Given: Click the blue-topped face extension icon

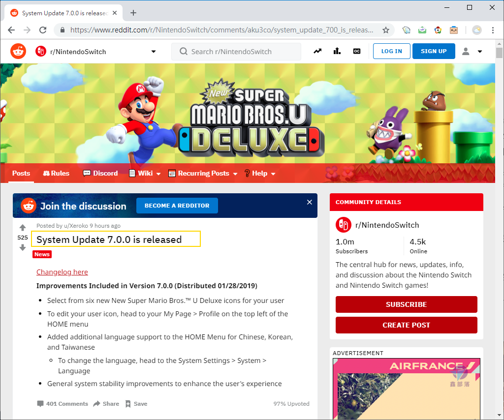Looking at the screenshot, I should coord(453,30).
